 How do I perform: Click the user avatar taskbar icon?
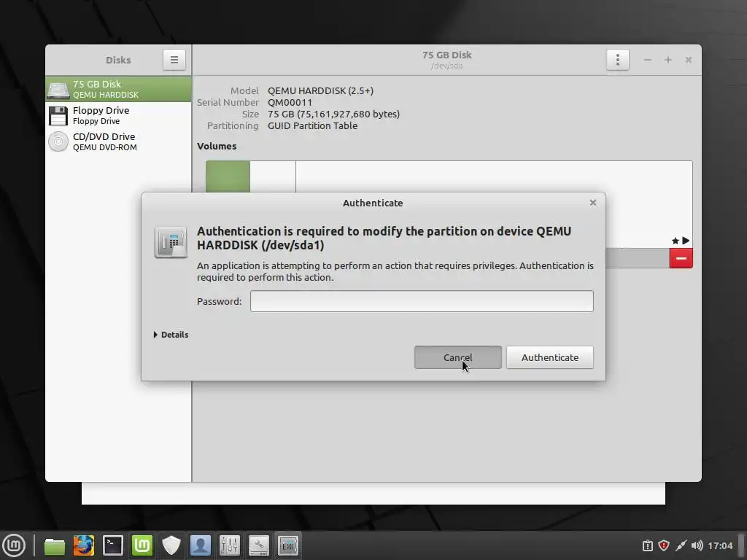click(x=200, y=545)
